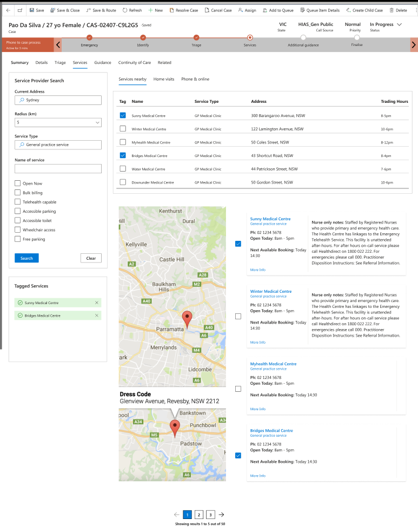Click More Info on Winter Medical card
Image resolution: width=418 pixels, height=532 pixels.
pyautogui.click(x=257, y=343)
